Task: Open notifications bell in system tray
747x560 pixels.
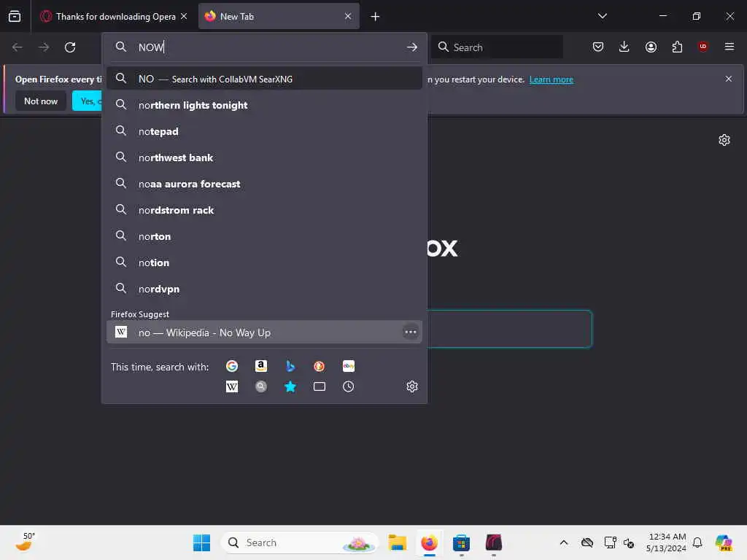Action: click(x=697, y=542)
